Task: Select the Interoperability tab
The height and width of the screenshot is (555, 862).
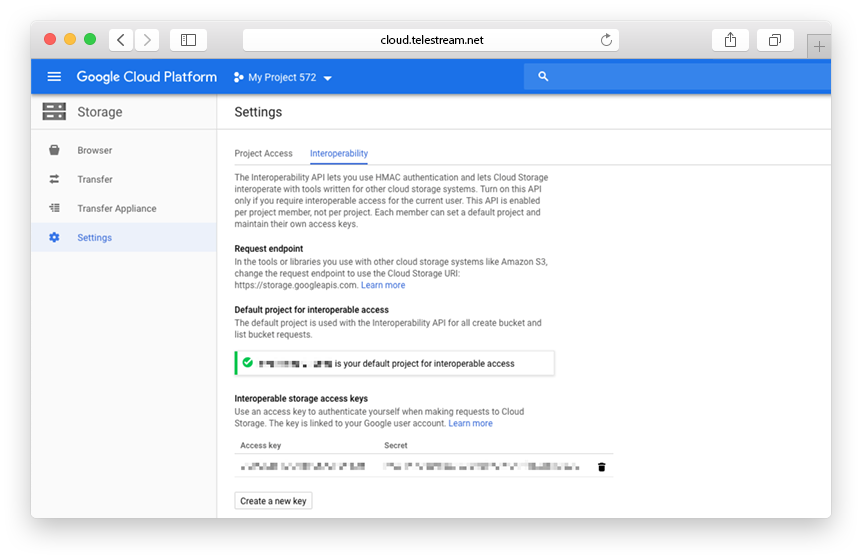Action: click(x=339, y=153)
